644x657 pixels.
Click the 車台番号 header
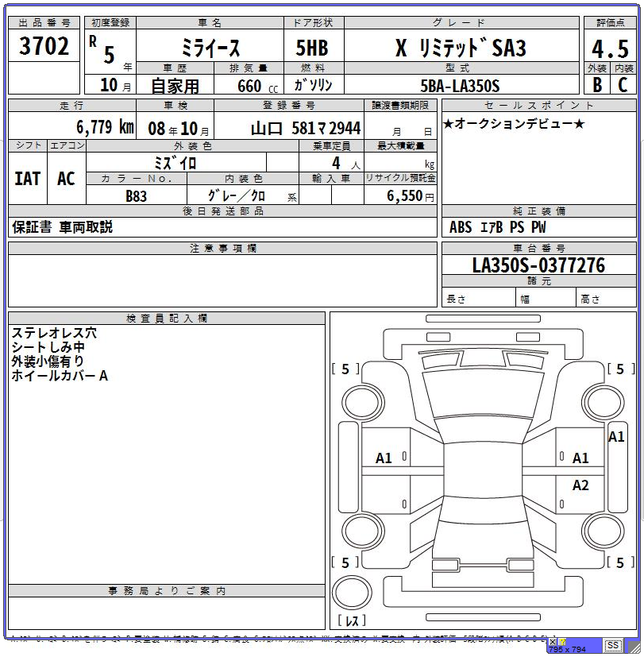pos(539,248)
